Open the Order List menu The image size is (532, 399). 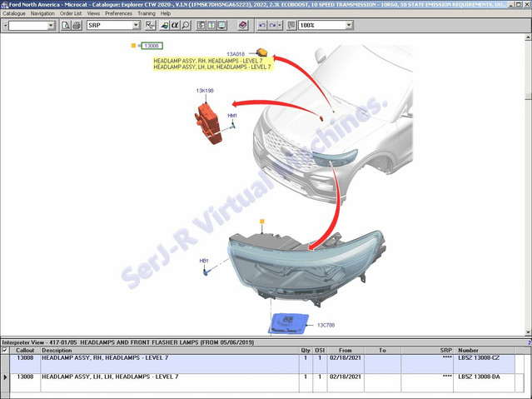[71, 13]
